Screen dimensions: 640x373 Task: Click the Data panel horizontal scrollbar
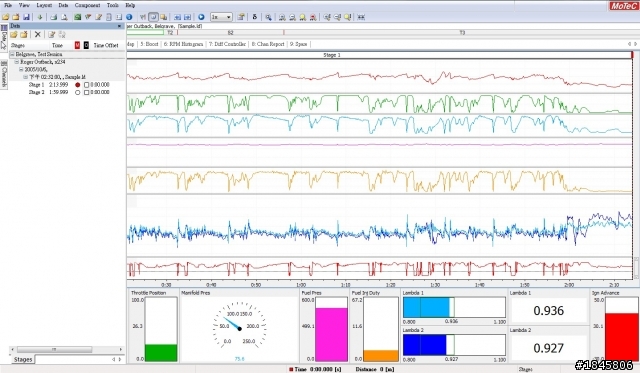67,350
